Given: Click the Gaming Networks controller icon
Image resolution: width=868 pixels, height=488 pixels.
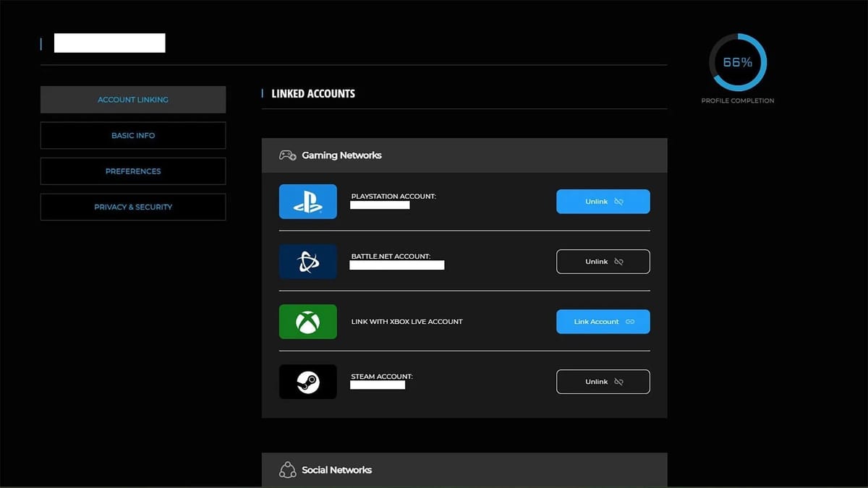Looking at the screenshot, I should [x=287, y=155].
